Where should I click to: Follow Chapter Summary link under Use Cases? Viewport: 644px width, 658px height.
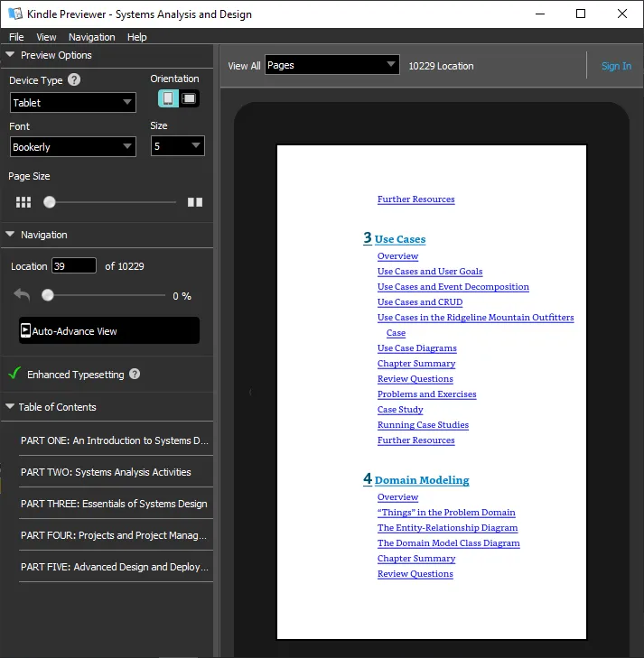pos(416,364)
